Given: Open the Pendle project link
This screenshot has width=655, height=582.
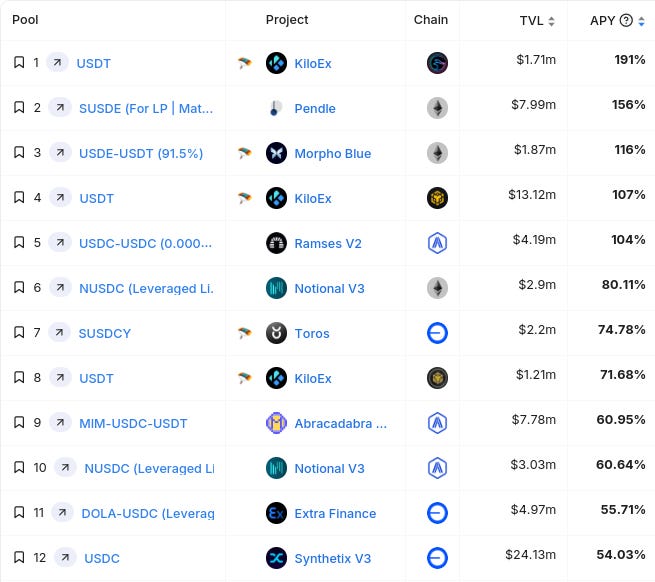Looking at the screenshot, I should (x=315, y=108).
